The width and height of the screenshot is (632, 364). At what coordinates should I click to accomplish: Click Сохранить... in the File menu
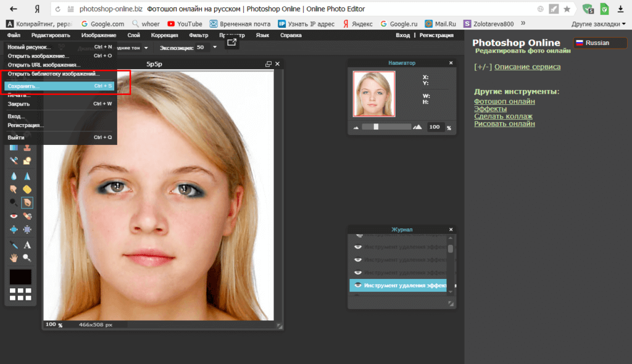(23, 86)
